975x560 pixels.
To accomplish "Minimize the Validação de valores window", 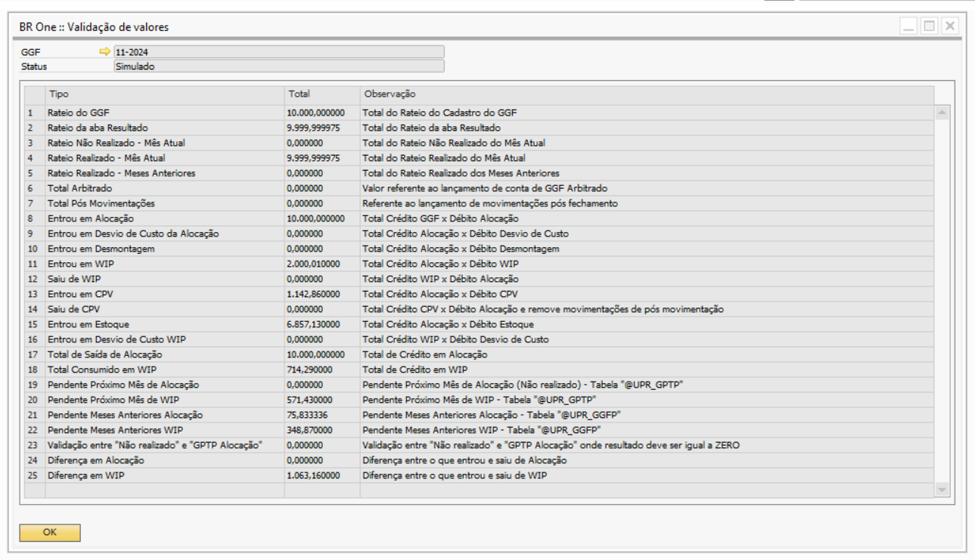I will [908, 26].
